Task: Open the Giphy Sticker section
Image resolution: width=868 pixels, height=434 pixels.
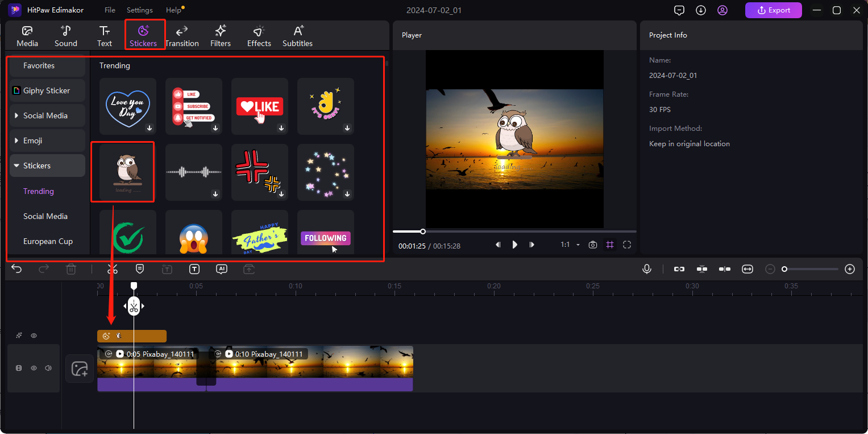Action: tap(47, 90)
